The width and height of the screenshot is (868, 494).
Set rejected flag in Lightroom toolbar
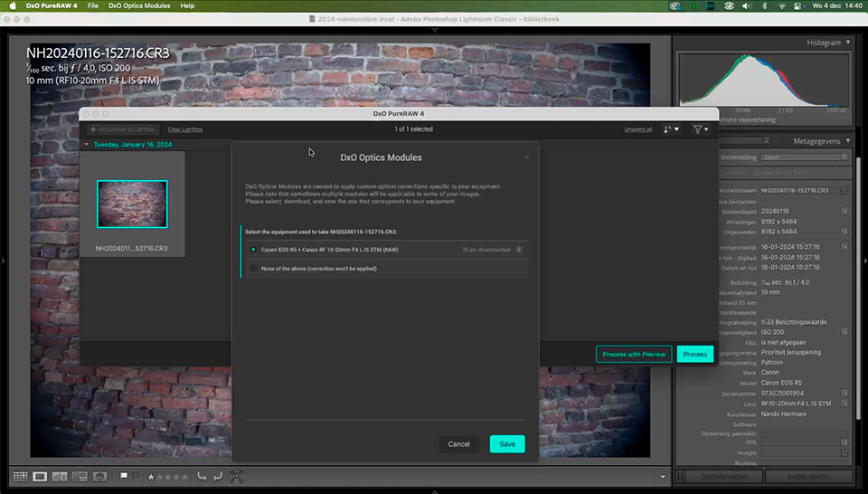pos(136,476)
